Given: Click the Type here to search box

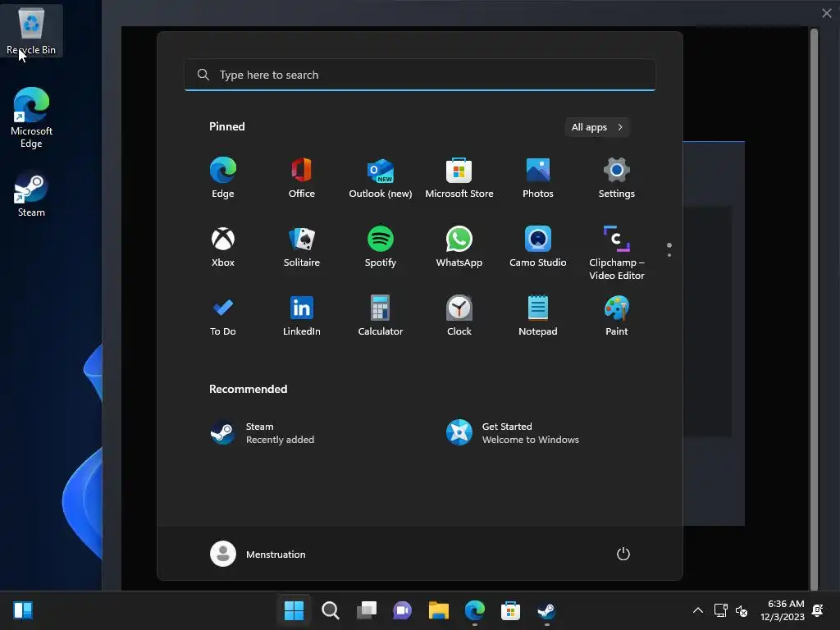Looking at the screenshot, I should click(420, 75).
